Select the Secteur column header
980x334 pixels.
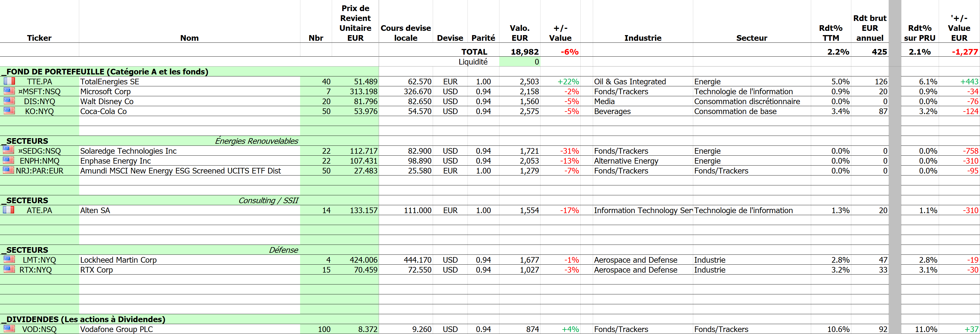[751, 38]
